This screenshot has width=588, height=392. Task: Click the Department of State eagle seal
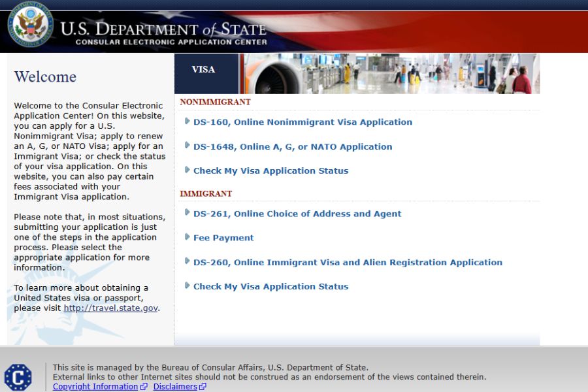[x=30, y=25]
